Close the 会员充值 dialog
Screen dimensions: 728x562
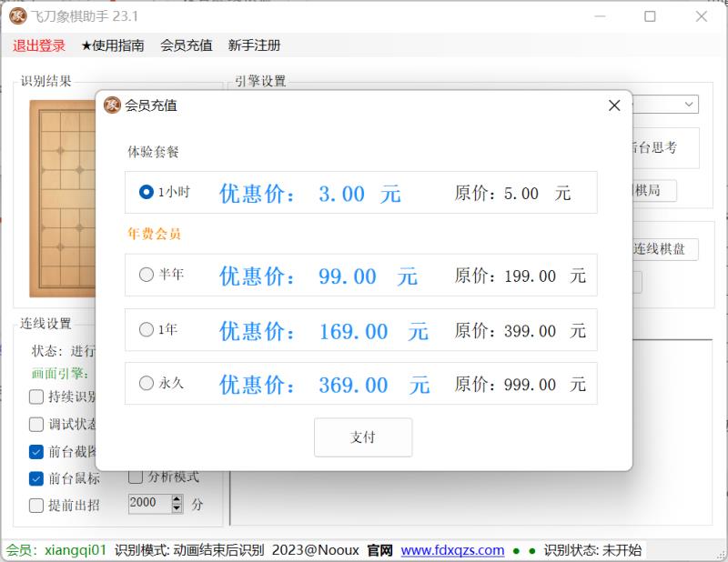[614, 105]
